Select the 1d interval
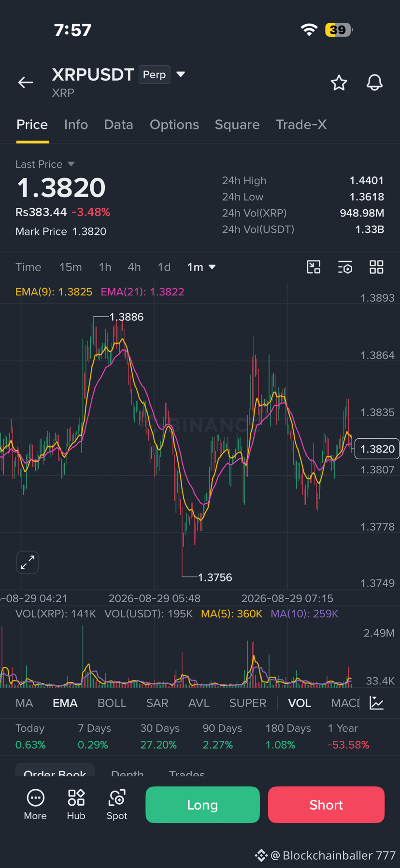 click(x=164, y=267)
